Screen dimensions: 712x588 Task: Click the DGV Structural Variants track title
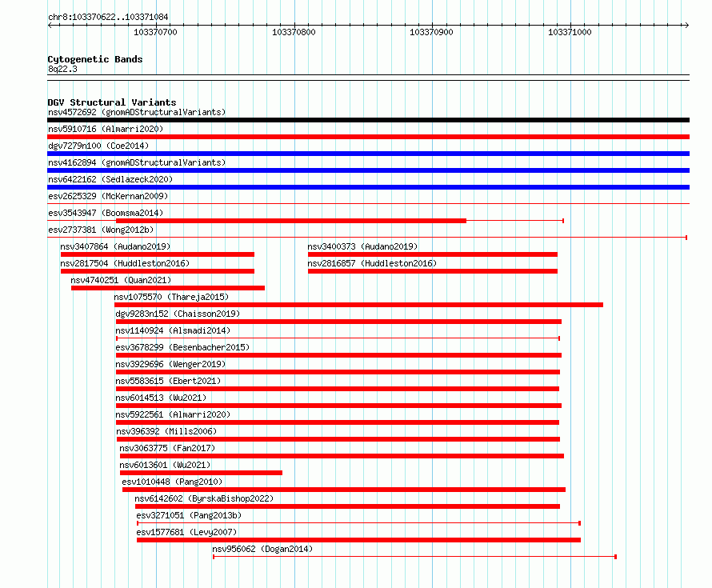[112, 102]
